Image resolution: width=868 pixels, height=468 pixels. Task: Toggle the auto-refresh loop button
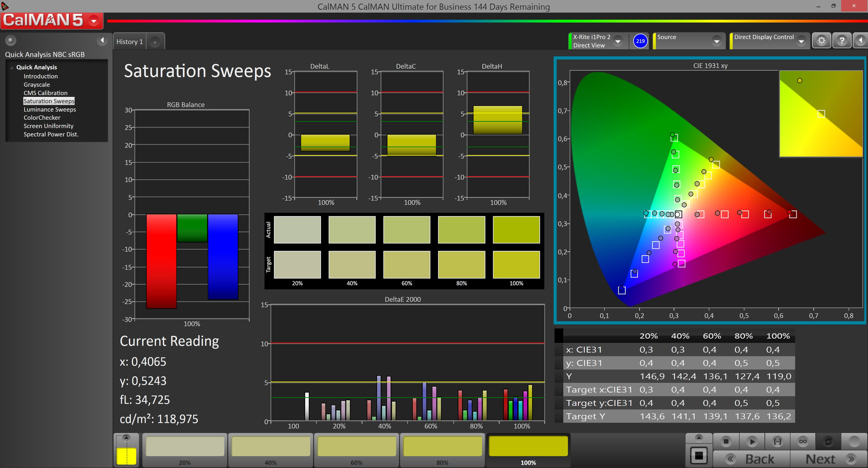pyautogui.click(x=828, y=441)
